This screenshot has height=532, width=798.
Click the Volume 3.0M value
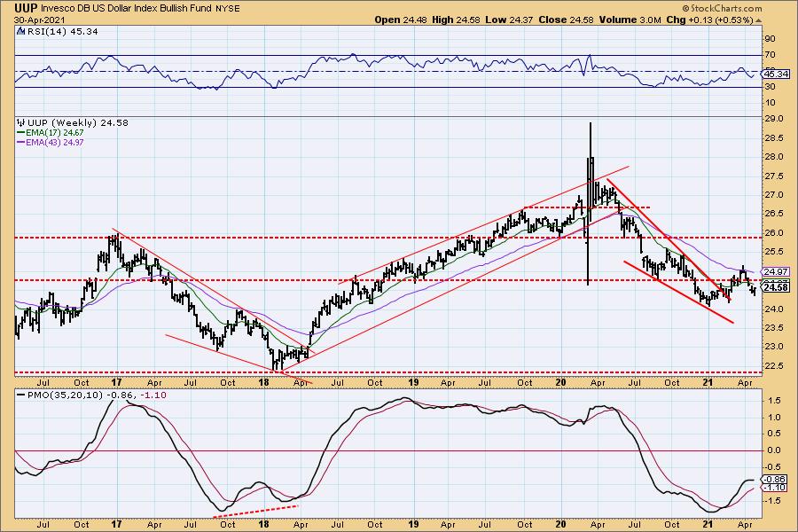(x=630, y=20)
